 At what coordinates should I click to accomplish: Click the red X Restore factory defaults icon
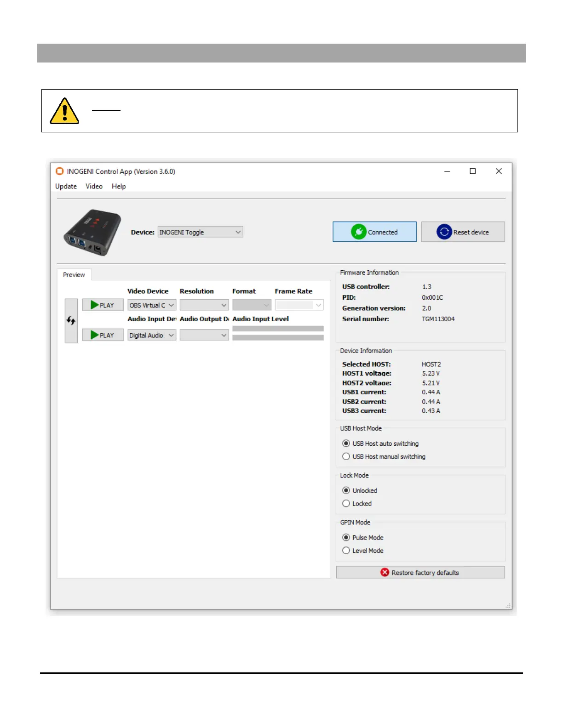[385, 572]
